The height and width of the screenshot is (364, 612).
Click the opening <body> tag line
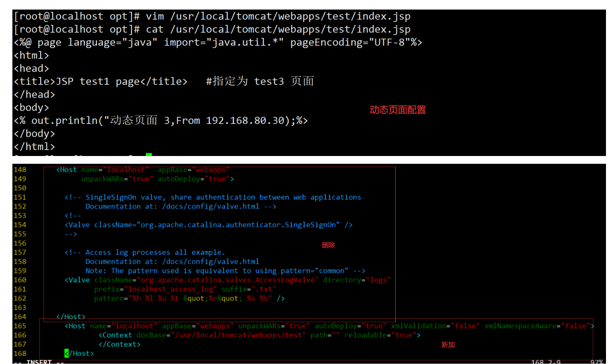[31, 108]
